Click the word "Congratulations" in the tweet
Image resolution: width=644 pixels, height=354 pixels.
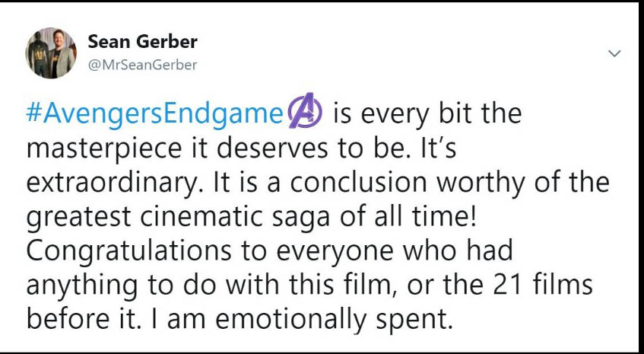(x=113, y=250)
